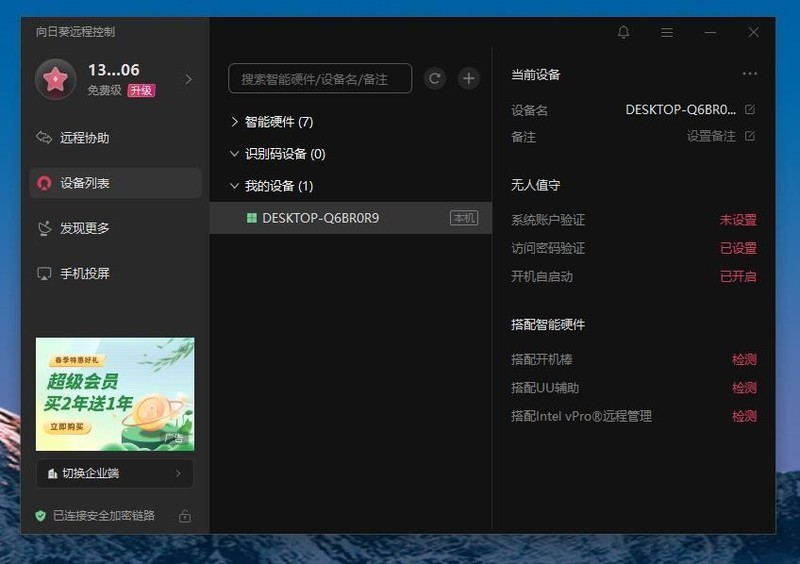Click 检测 for 搭配UU辅助

[x=744, y=388]
